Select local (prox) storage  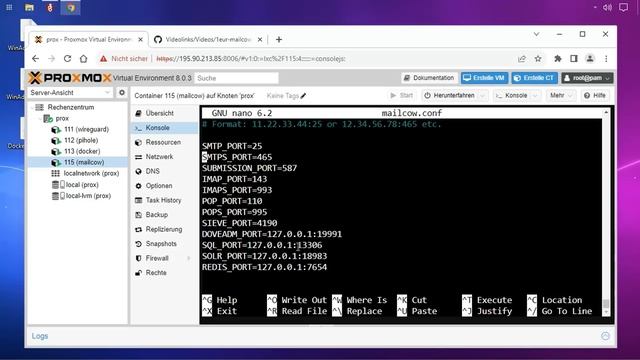(82, 184)
